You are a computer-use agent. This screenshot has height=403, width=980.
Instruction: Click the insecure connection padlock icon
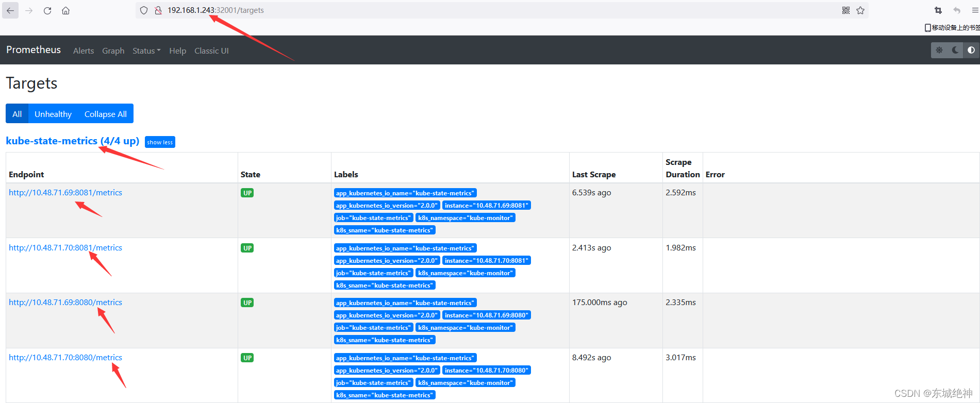(x=158, y=10)
